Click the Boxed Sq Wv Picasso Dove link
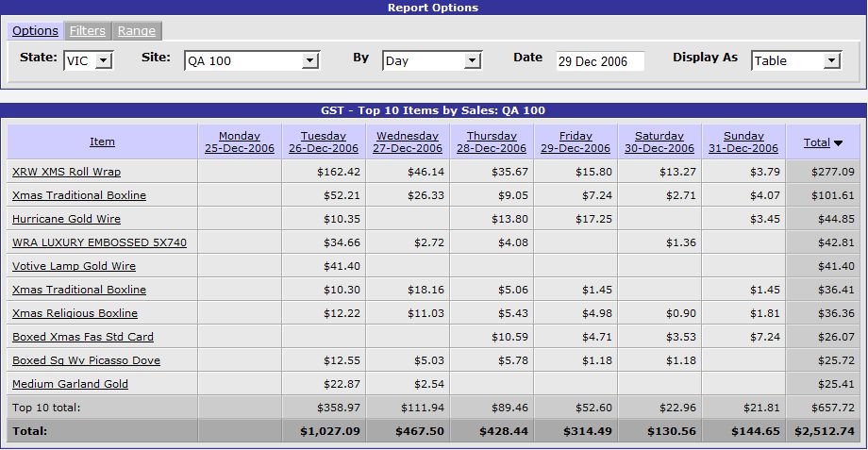 coord(86,360)
